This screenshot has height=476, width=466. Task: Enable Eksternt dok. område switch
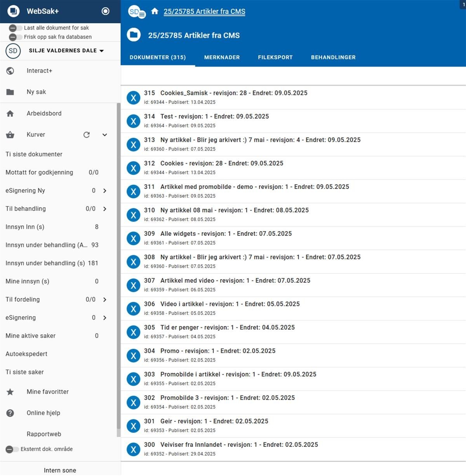pyautogui.click(x=12, y=449)
